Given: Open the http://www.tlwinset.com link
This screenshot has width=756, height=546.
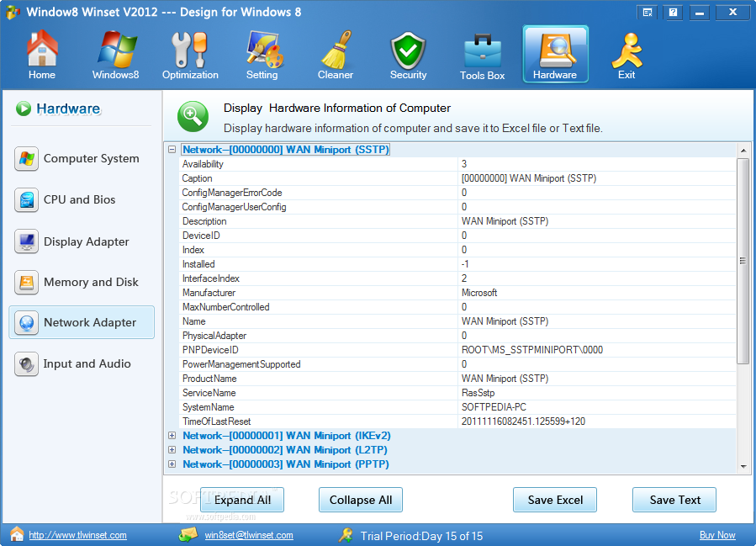Looking at the screenshot, I should tap(77, 535).
